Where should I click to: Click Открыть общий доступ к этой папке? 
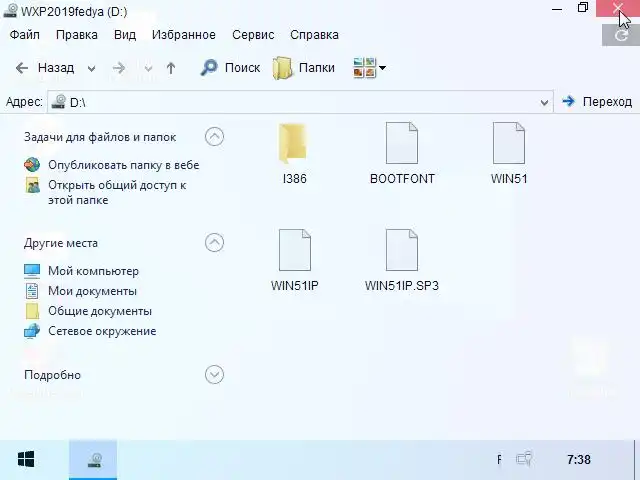(117, 193)
